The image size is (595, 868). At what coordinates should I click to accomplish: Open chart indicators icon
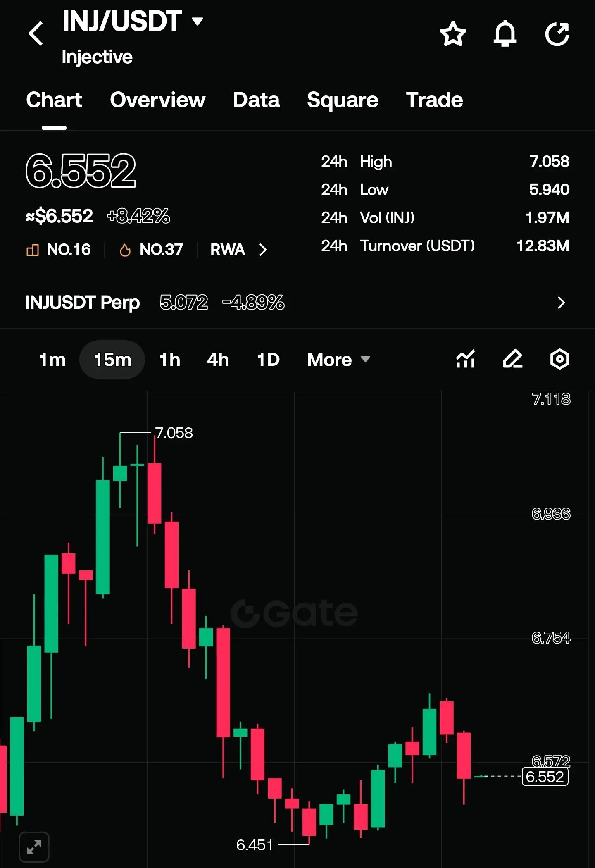click(466, 359)
